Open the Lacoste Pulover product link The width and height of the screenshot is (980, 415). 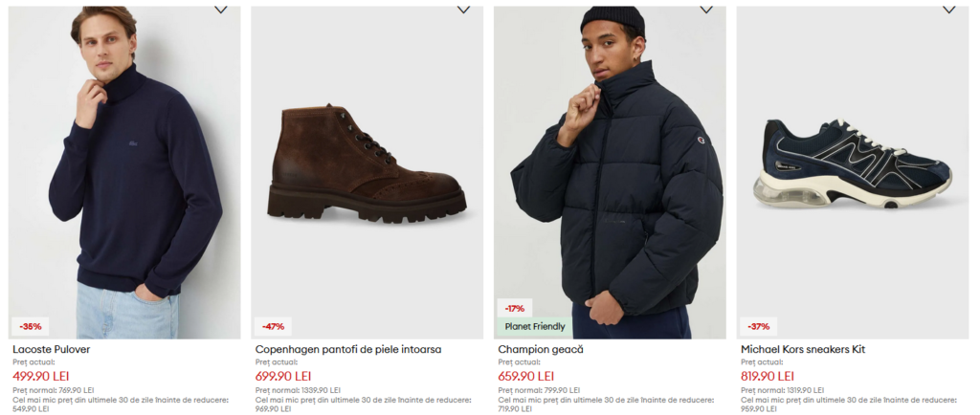(x=52, y=350)
